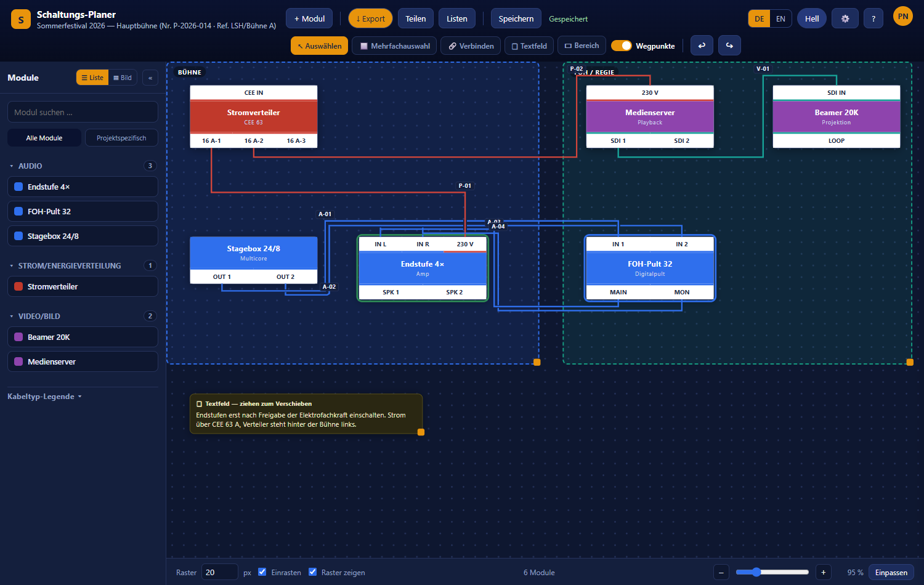Adjust the zoom slider handle
The image size is (924, 585).
[x=756, y=572]
